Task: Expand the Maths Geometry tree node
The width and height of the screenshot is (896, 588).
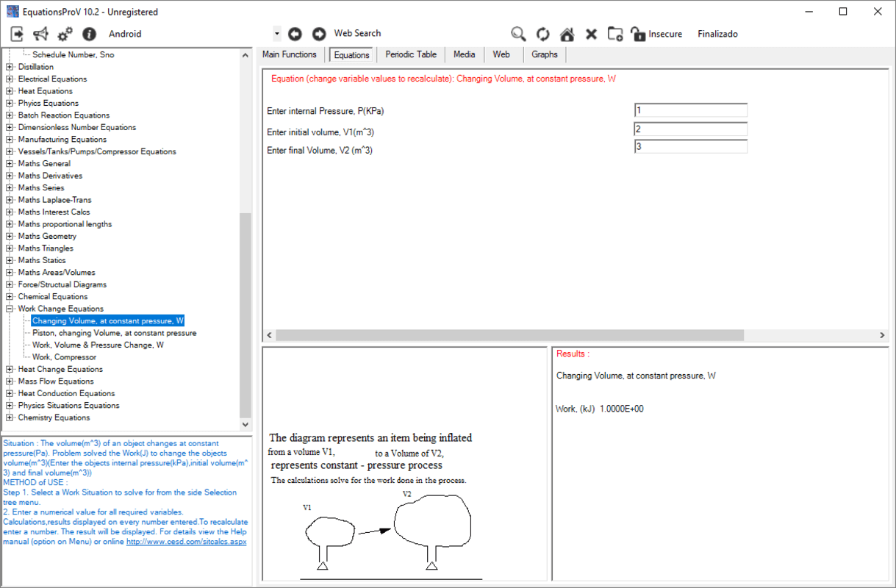Action: pos(10,236)
